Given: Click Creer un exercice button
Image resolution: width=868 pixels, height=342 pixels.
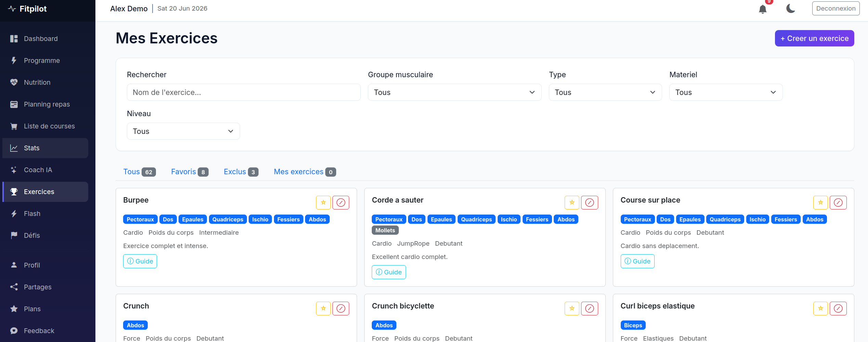Looking at the screenshot, I should coord(814,38).
